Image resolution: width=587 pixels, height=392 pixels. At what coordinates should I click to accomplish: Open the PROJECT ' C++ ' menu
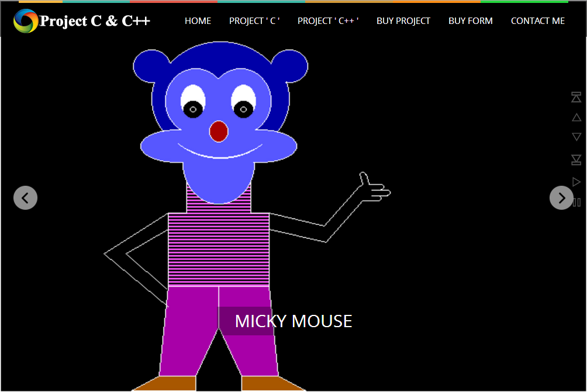pos(328,20)
